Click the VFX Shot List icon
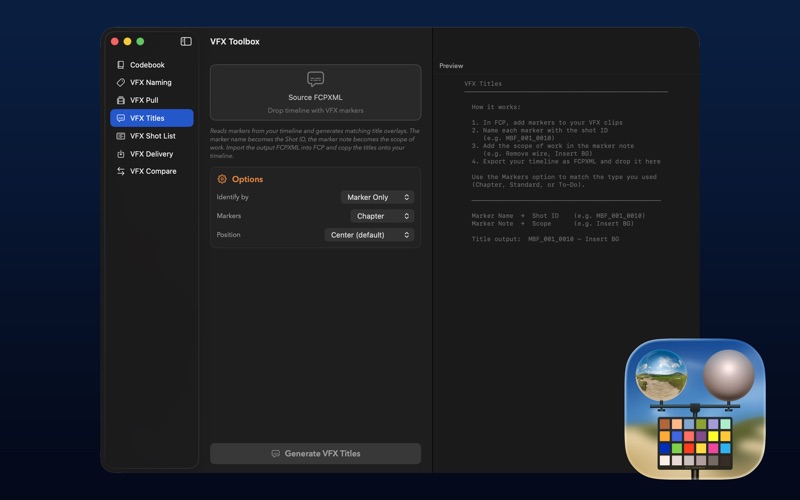 [121, 136]
